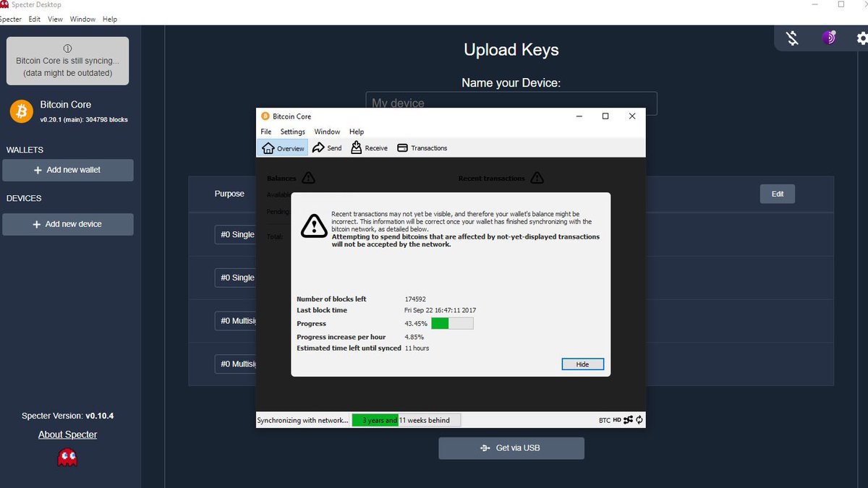Open Bitcoin Core File menu
The width and height of the screenshot is (868, 488).
(266, 132)
